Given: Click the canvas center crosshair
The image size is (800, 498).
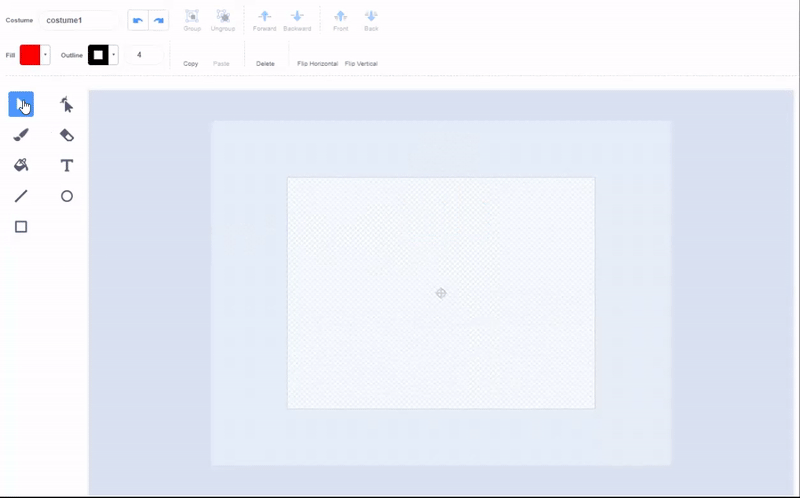Looking at the screenshot, I should (441, 293).
